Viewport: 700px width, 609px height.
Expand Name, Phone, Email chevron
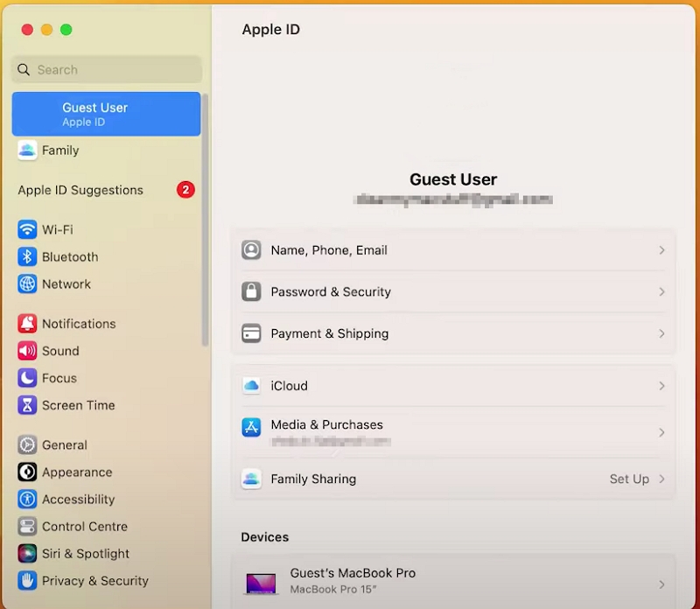(662, 250)
